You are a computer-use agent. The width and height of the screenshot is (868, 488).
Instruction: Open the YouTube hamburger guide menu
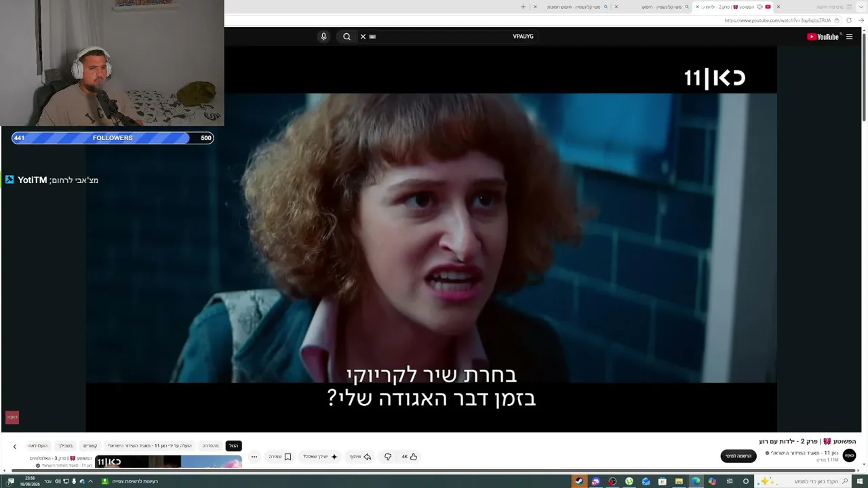[x=849, y=37]
